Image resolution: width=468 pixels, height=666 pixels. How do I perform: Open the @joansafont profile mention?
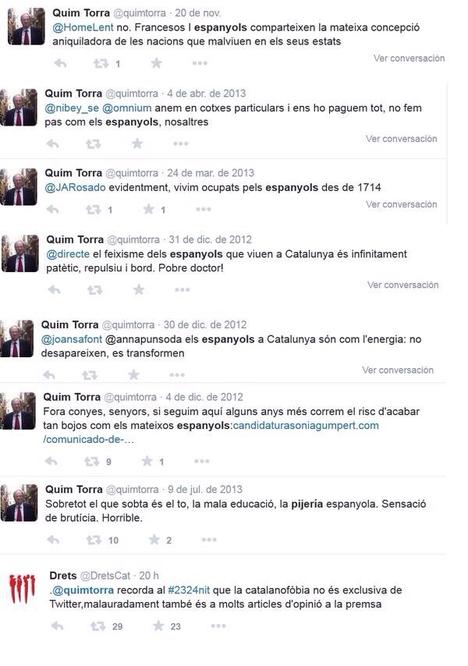(x=71, y=339)
